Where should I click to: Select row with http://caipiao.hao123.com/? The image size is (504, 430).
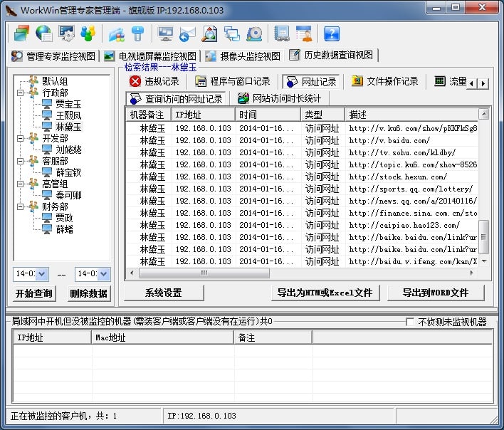pyautogui.click(x=302, y=225)
